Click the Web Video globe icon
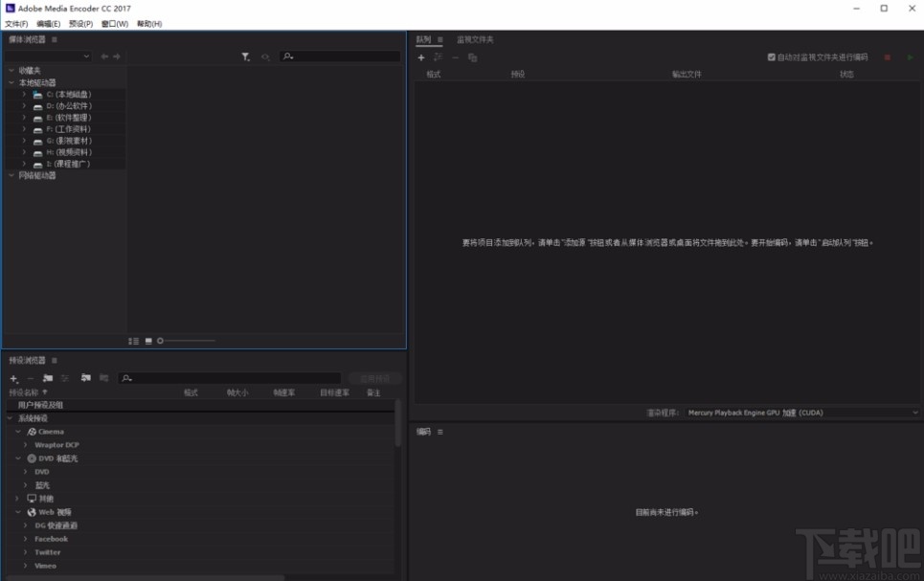This screenshot has height=581, width=924. point(32,512)
